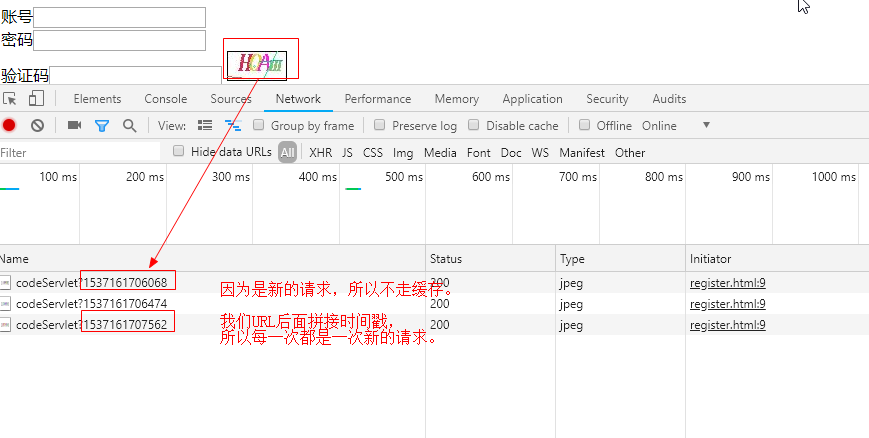Filter requests by Doc
The width and height of the screenshot is (869, 438).
pos(511,152)
